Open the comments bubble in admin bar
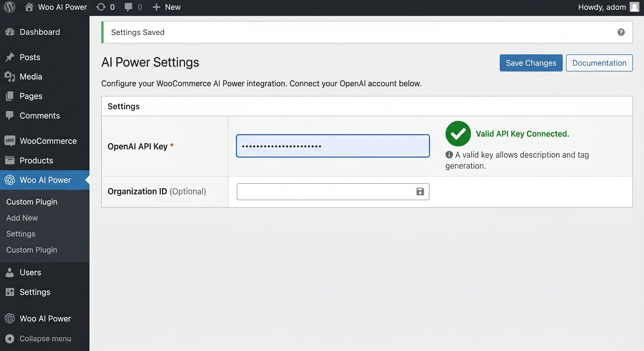The image size is (644, 351). coord(129,7)
